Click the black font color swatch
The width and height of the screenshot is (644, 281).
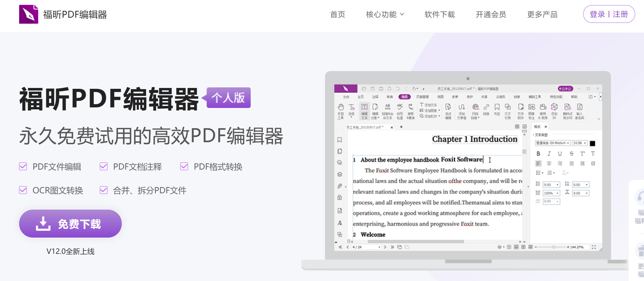coord(592,143)
